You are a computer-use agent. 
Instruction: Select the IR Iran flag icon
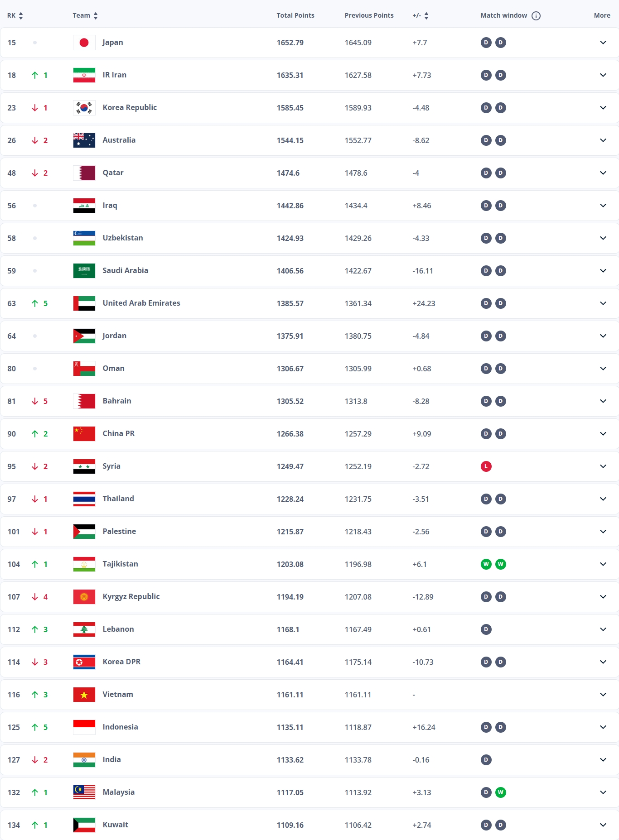(84, 75)
